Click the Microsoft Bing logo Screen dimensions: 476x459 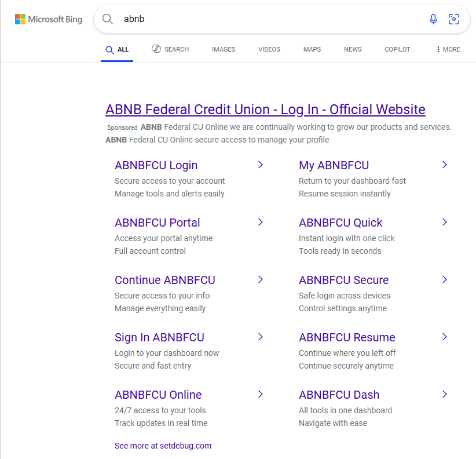pos(49,19)
